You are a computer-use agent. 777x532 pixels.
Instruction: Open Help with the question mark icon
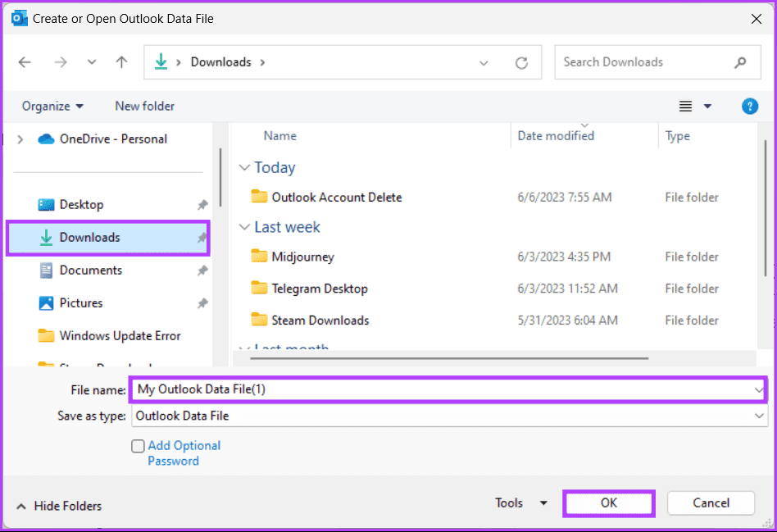[750, 106]
